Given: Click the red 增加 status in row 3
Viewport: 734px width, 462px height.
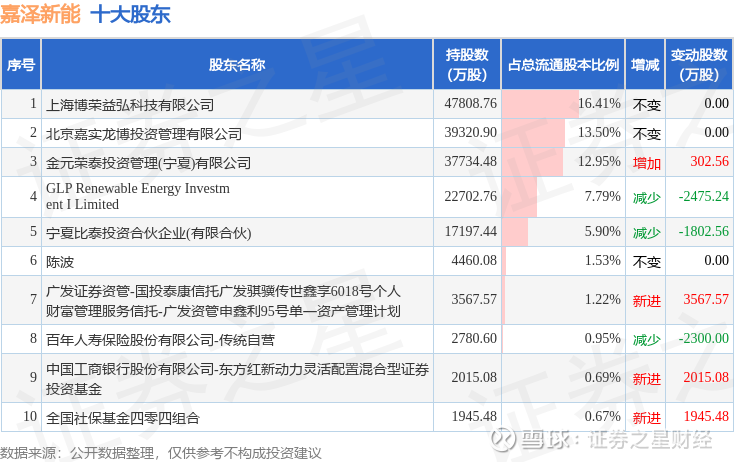Looking at the screenshot, I should [x=646, y=163].
